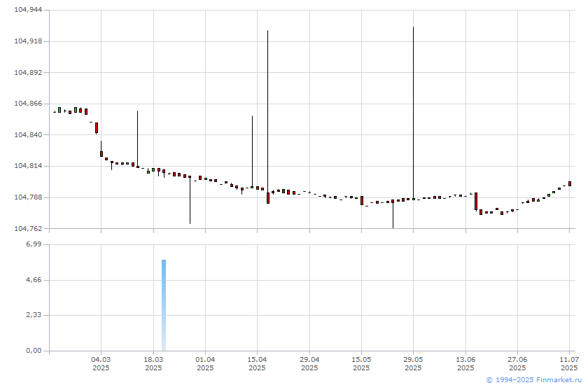This screenshot has width=588, height=385.
Task: Select the last red candlestick at 11.07
Action: pyautogui.click(x=570, y=183)
